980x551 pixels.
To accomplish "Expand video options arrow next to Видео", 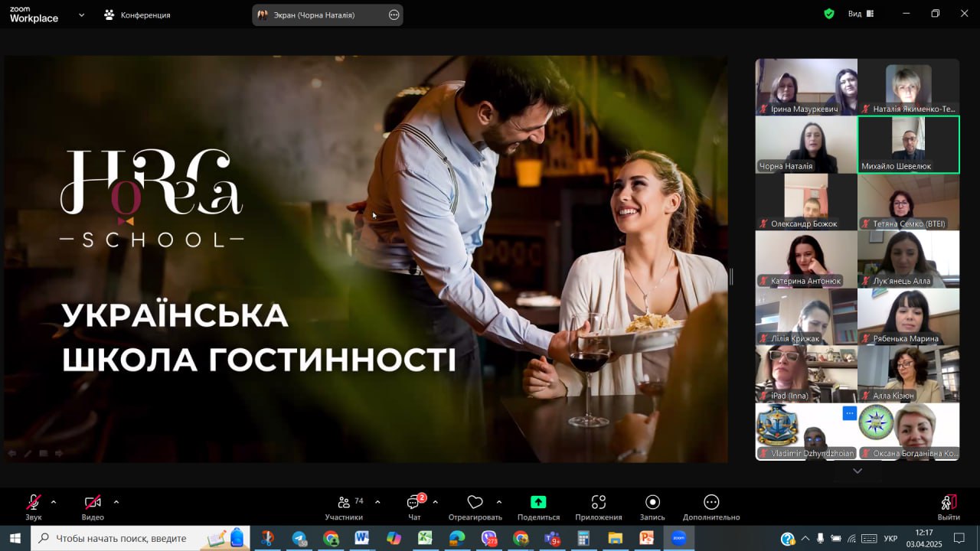I will click(116, 502).
